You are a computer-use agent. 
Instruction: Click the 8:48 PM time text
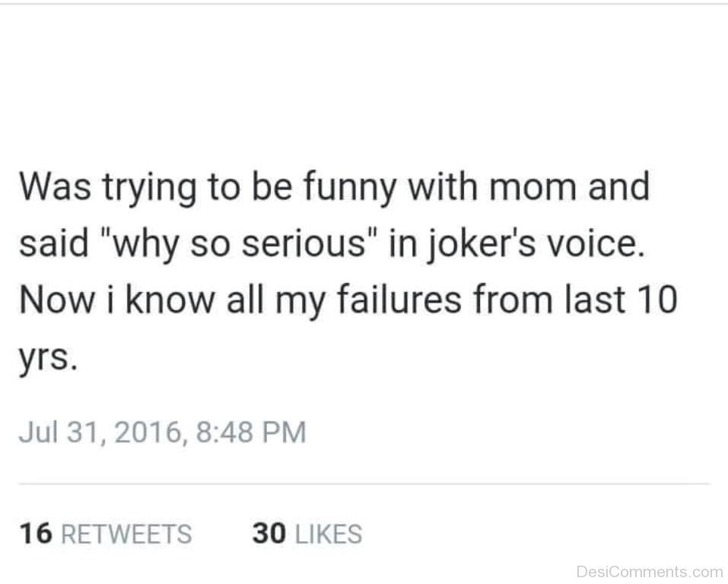tap(251, 433)
